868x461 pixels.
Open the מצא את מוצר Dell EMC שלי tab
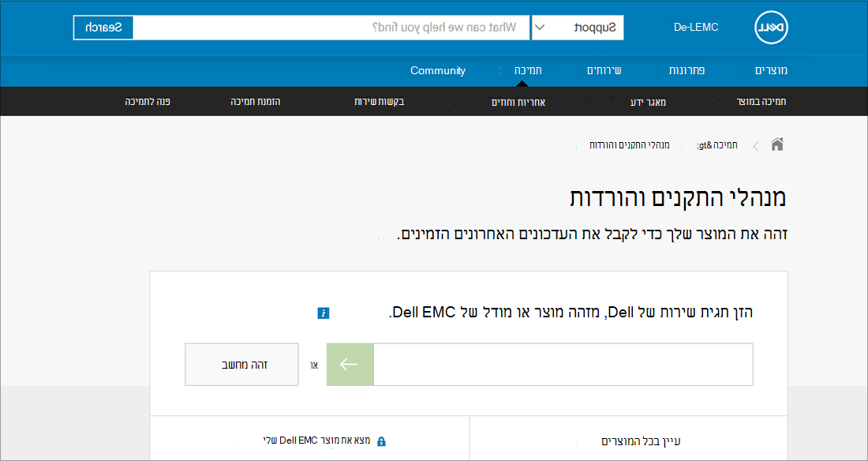click(309, 439)
